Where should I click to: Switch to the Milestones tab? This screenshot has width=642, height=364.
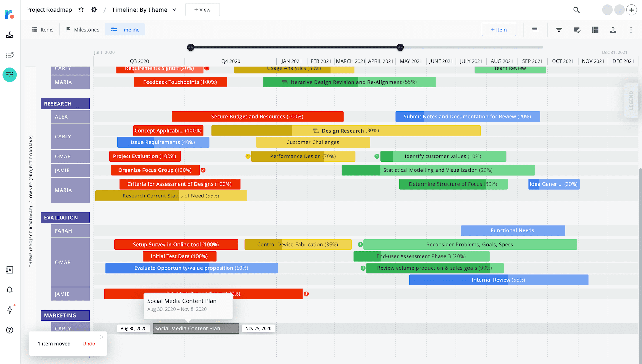(82, 29)
